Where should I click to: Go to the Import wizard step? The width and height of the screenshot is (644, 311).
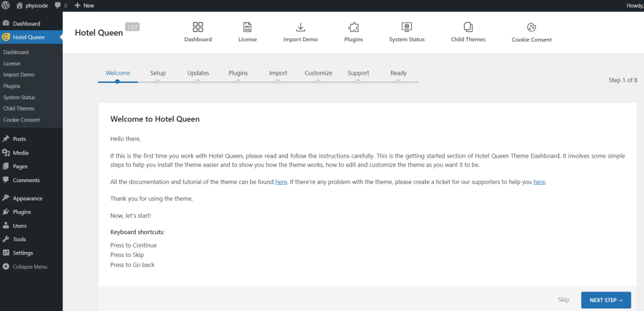tap(278, 73)
